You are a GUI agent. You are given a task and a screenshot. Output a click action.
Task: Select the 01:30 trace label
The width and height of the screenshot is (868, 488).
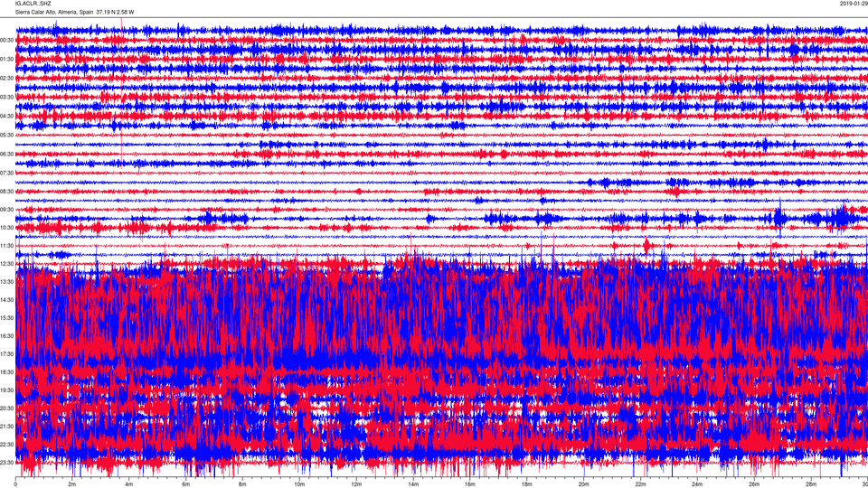6,60
